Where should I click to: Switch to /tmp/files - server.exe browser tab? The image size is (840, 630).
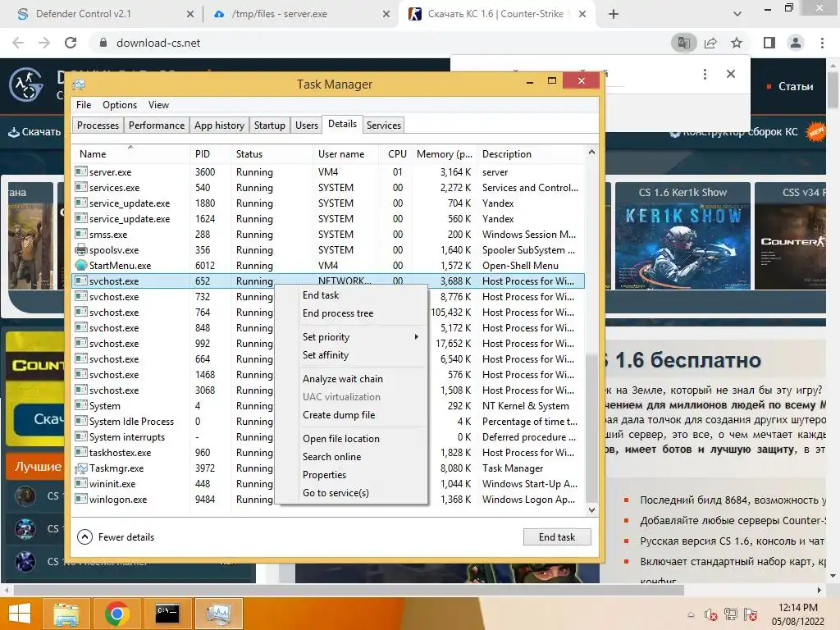click(300, 14)
